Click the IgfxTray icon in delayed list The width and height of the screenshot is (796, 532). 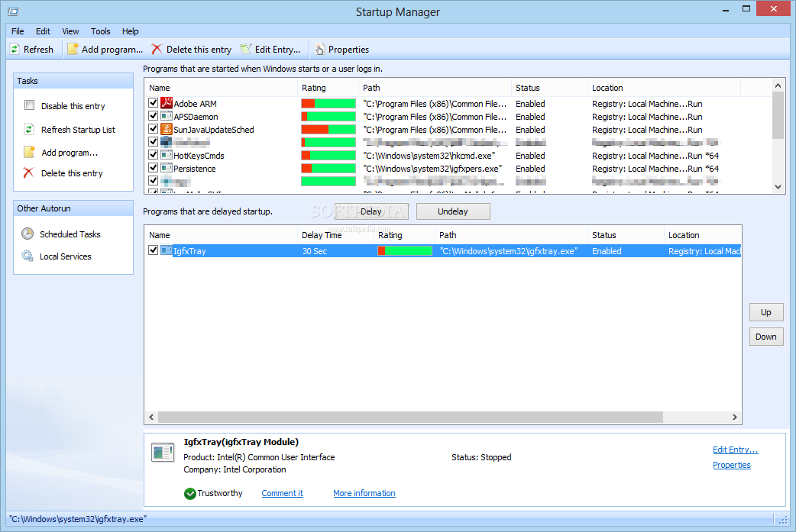[x=167, y=250]
